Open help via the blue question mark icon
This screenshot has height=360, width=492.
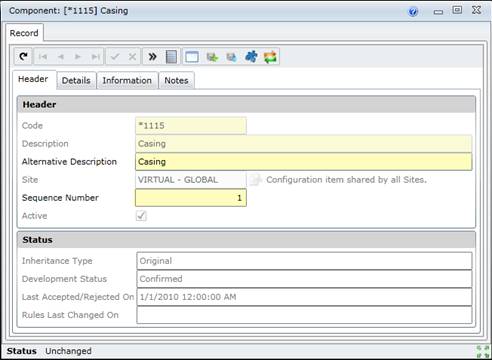(x=413, y=12)
